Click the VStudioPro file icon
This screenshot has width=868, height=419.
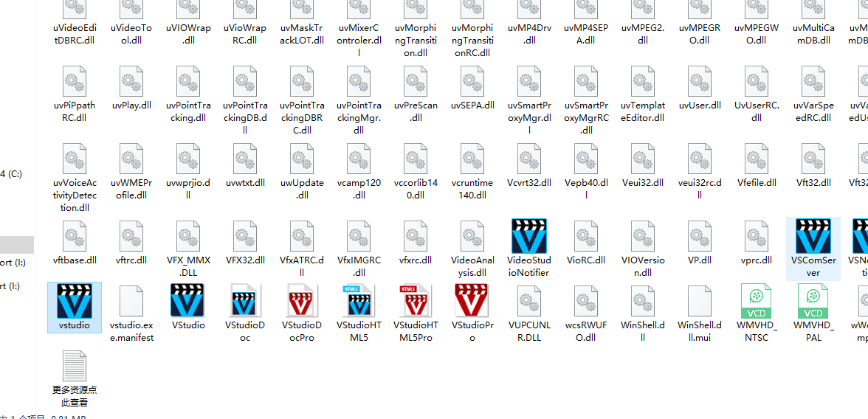(x=472, y=301)
